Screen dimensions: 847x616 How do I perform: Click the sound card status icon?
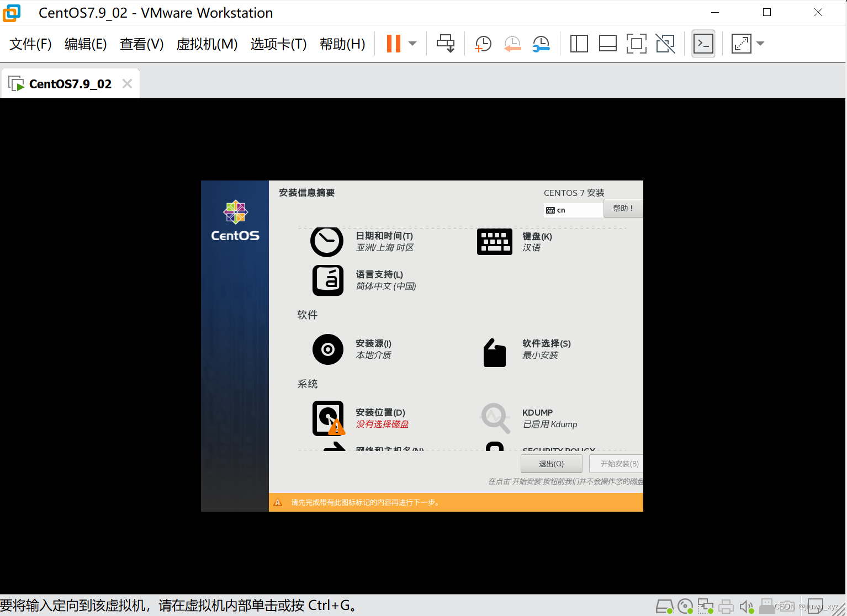pyautogui.click(x=746, y=606)
